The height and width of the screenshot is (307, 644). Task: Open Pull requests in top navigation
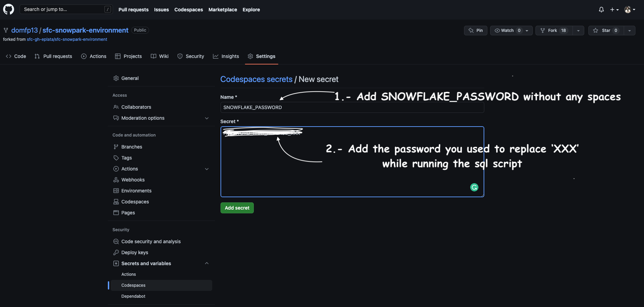pos(133,10)
